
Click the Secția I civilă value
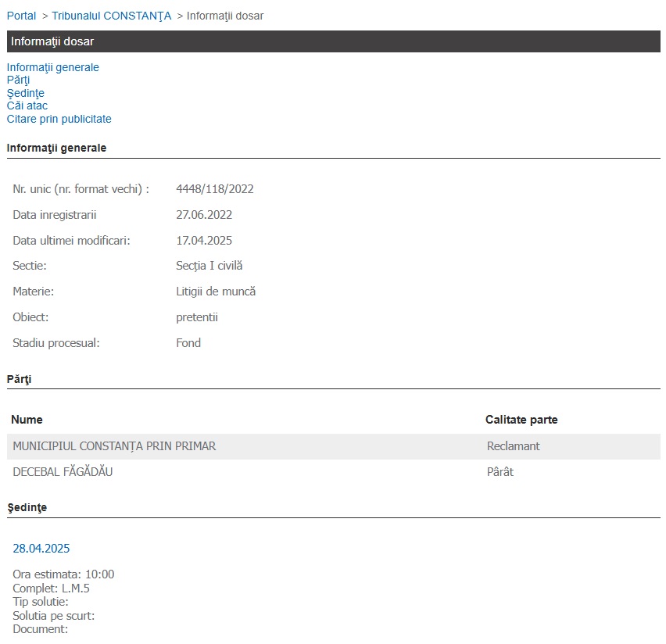click(209, 266)
